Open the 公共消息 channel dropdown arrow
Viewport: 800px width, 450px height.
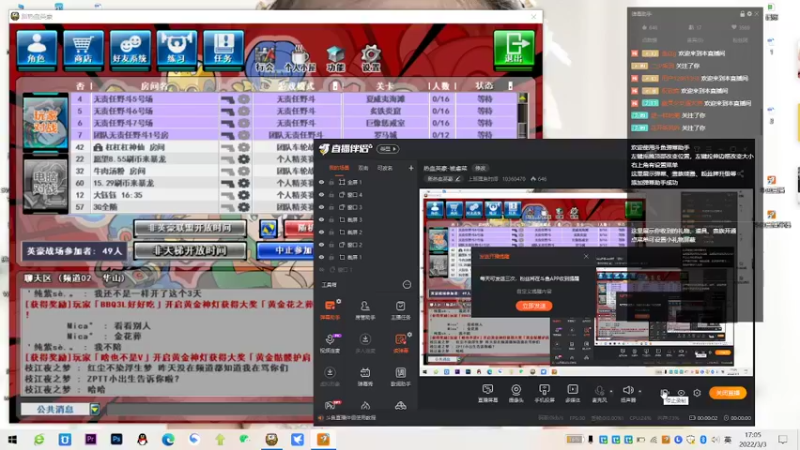[x=95, y=409]
